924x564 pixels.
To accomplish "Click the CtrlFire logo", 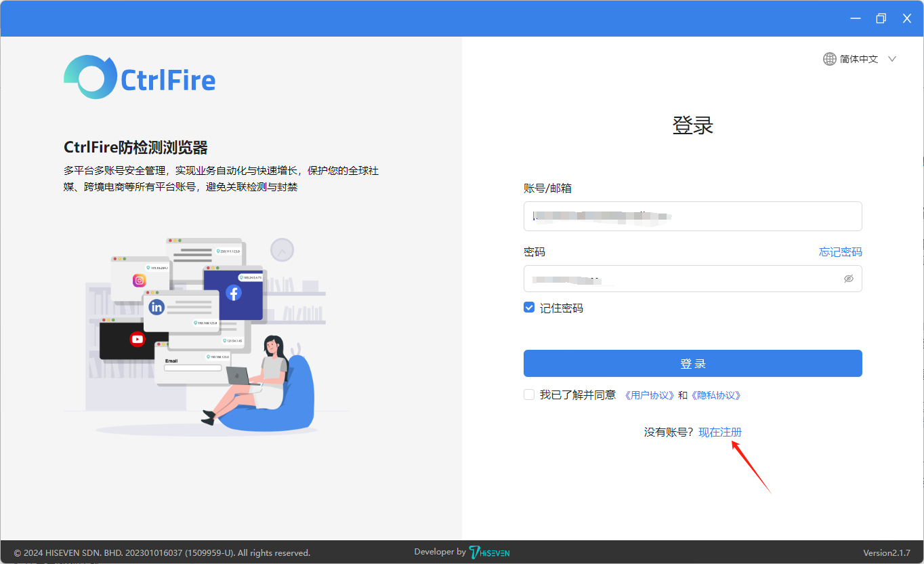I will pos(140,77).
